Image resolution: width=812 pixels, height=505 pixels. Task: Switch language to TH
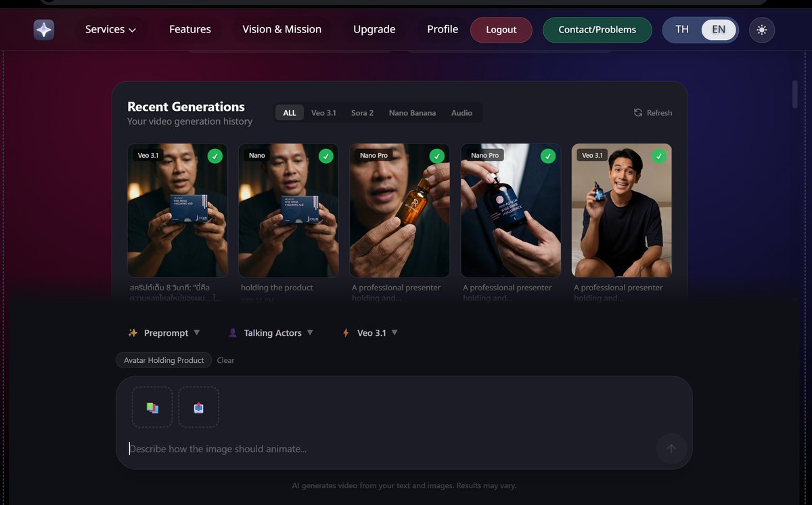coord(681,29)
